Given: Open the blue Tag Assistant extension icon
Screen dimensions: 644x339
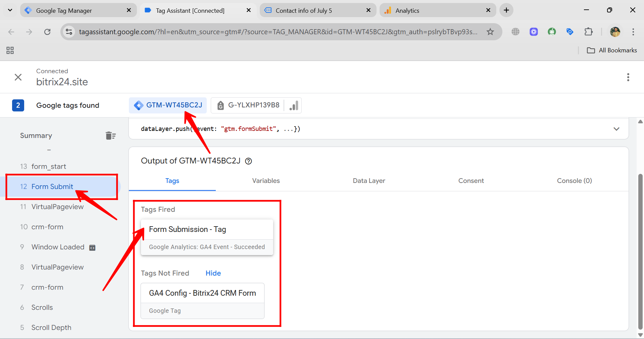Looking at the screenshot, I should click(x=570, y=32).
